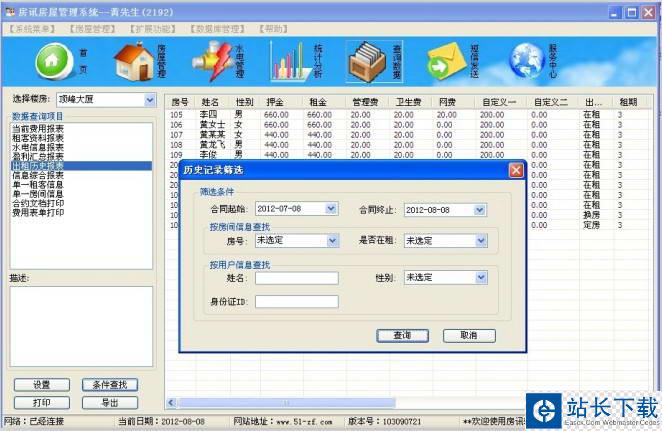This screenshot has height=431, width=662.
Task: Open the 是否在租 rental status dropdown
Action: coord(479,241)
